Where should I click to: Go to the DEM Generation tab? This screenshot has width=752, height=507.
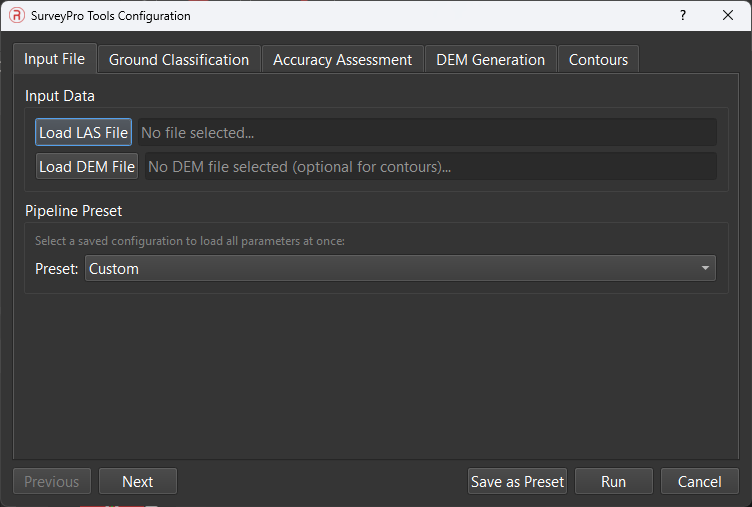(490, 60)
